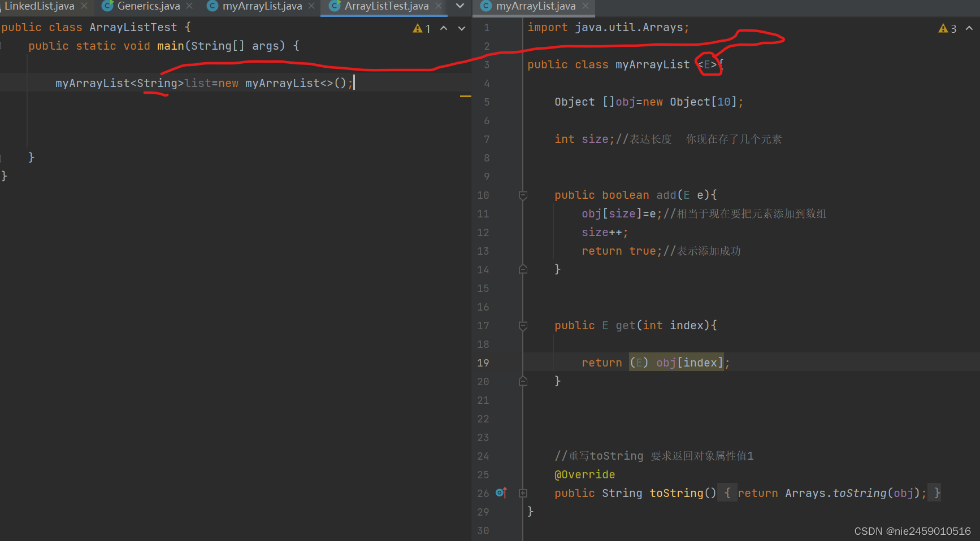The height and width of the screenshot is (541, 980).
Task: Open the left pane myArrayList.java tab
Action: coord(262,6)
